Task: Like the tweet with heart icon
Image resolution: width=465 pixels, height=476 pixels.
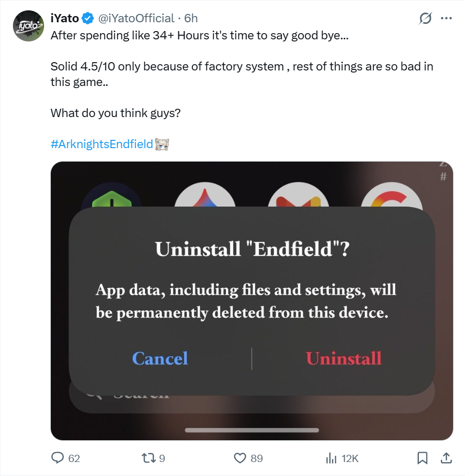Action: pos(239,458)
